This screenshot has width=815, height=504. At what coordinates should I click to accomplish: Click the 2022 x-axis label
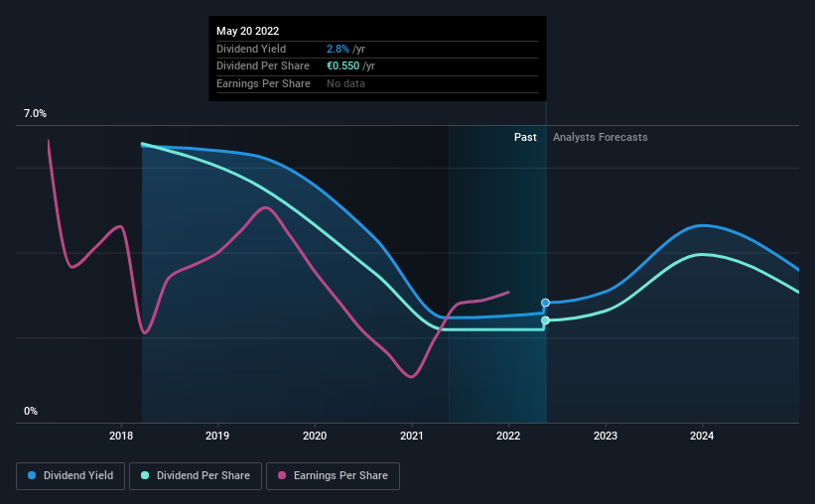[508, 436]
